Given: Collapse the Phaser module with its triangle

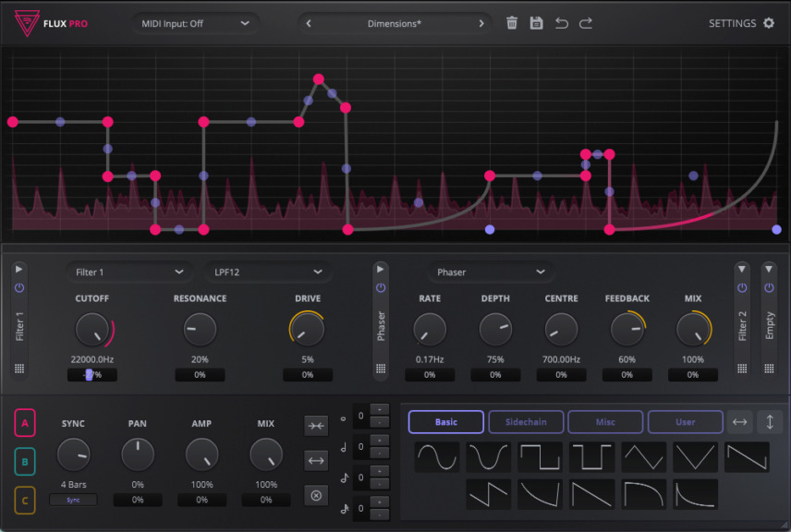Looking at the screenshot, I should pos(381,270).
